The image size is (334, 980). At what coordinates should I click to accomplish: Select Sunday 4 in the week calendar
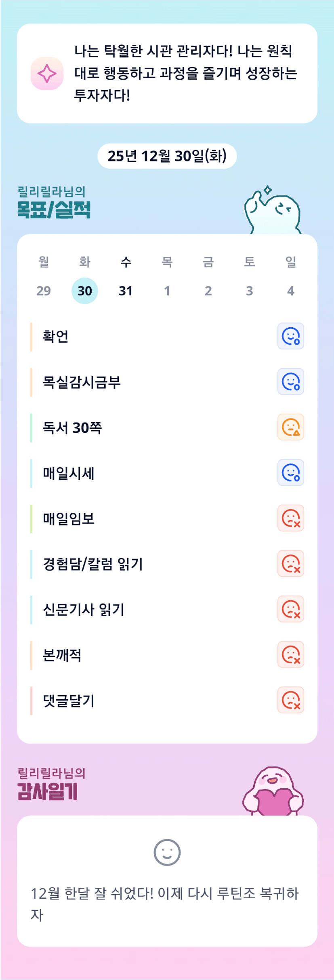(290, 290)
